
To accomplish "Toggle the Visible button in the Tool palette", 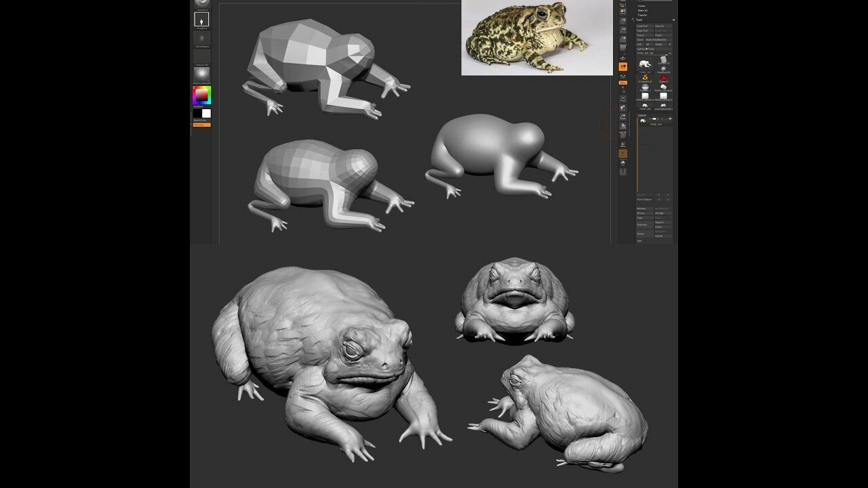I will pyautogui.click(x=658, y=45).
